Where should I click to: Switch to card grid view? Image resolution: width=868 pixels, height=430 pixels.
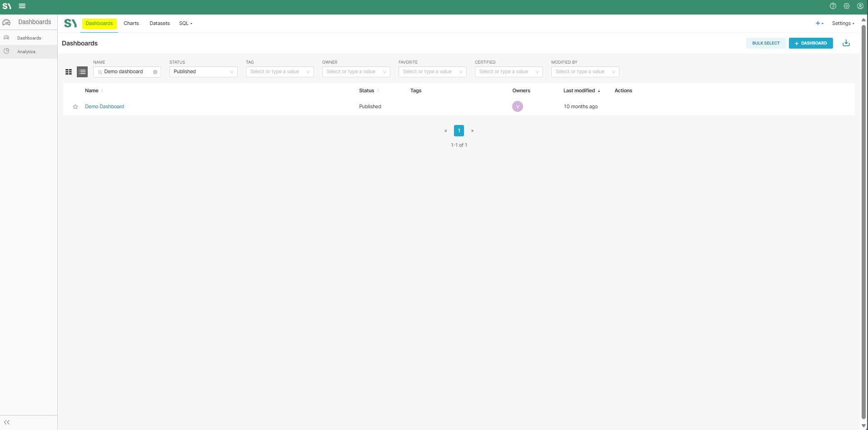click(69, 72)
